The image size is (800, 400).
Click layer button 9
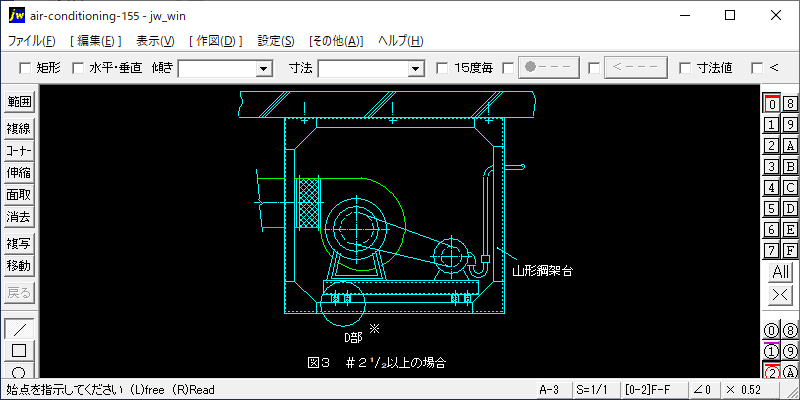(x=790, y=124)
